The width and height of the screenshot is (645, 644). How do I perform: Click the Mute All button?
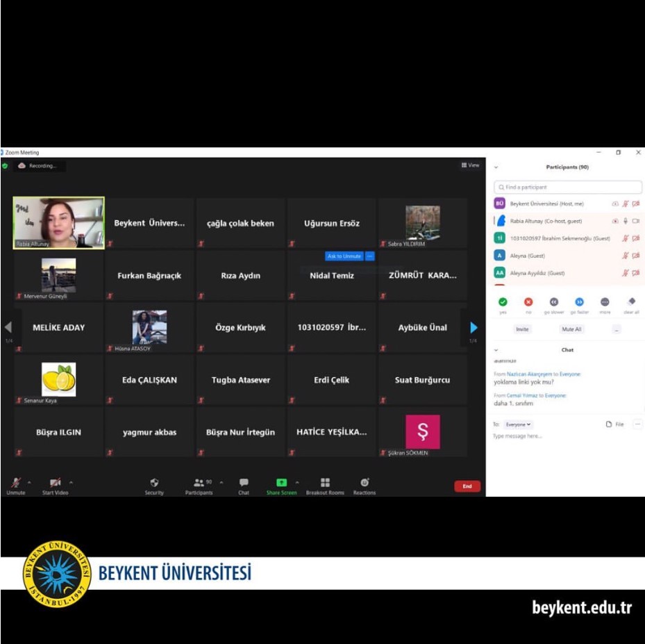click(571, 329)
